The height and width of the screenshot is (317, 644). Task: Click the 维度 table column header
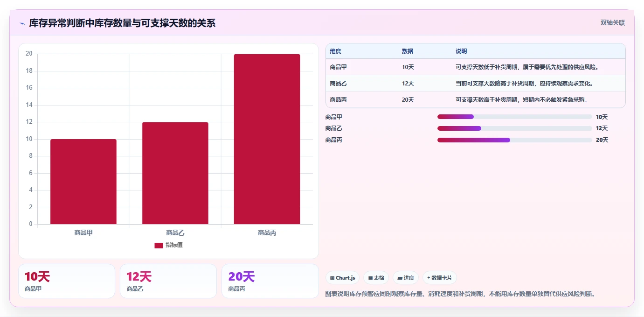[x=335, y=51]
